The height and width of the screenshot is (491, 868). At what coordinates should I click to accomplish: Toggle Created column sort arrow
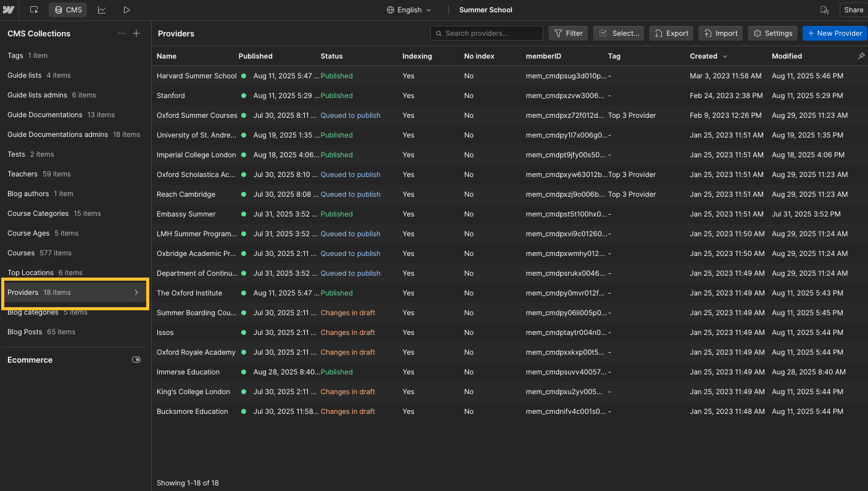click(725, 56)
